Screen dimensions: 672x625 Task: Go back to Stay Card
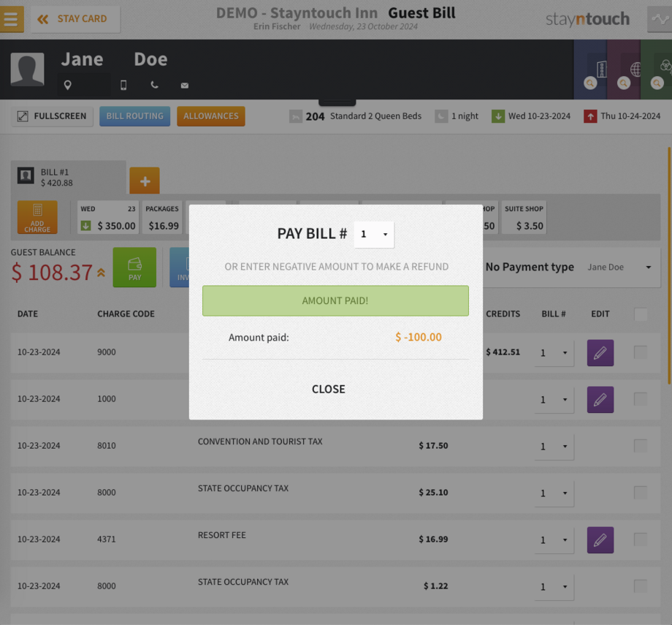(x=75, y=19)
